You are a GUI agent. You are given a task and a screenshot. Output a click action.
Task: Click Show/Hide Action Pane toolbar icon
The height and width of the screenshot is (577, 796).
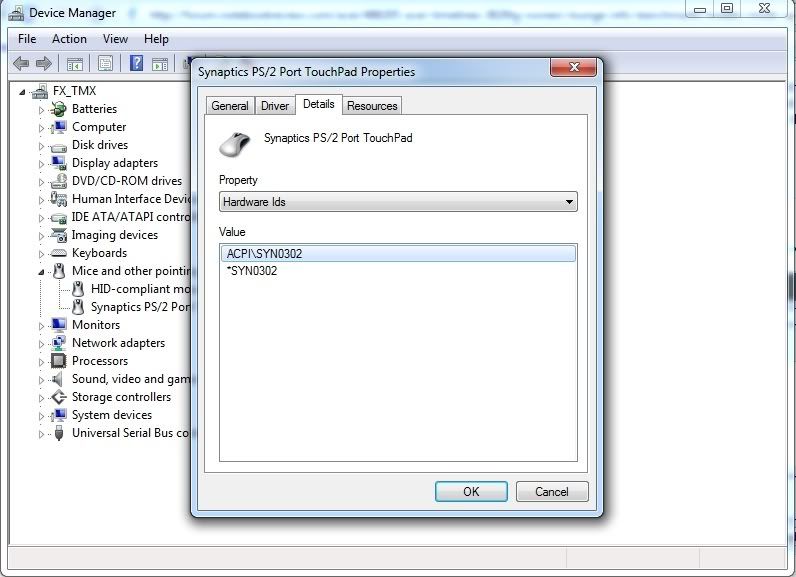point(159,64)
